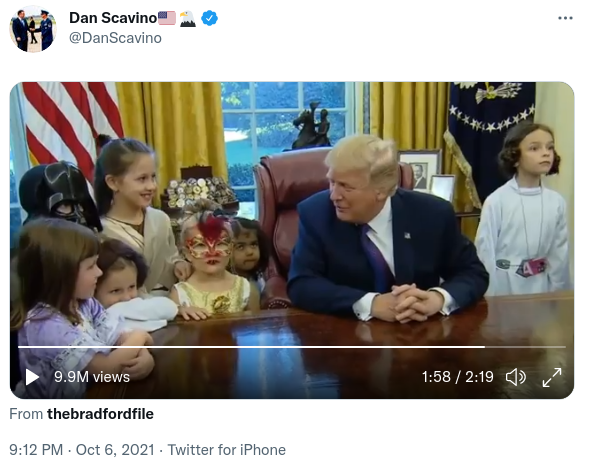The height and width of the screenshot is (459, 590).
Task: Seek to the middle of the video progress bar
Action: coord(292,347)
